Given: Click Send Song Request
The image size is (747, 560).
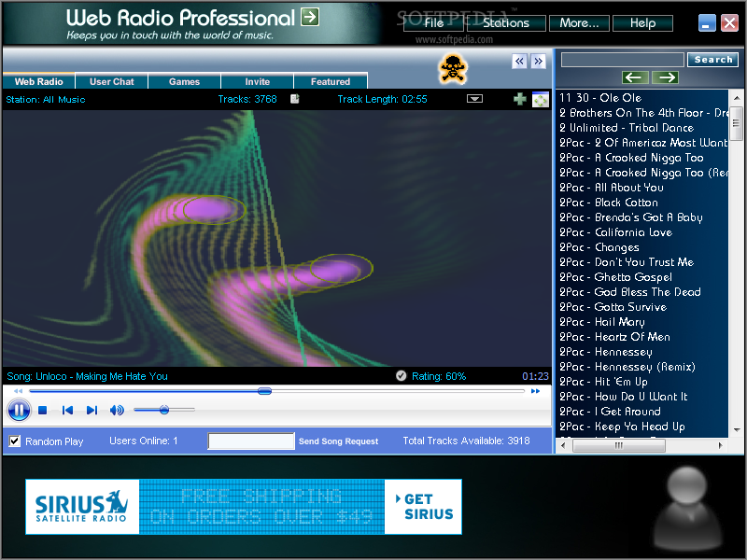Looking at the screenshot, I should pyautogui.click(x=338, y=441).
